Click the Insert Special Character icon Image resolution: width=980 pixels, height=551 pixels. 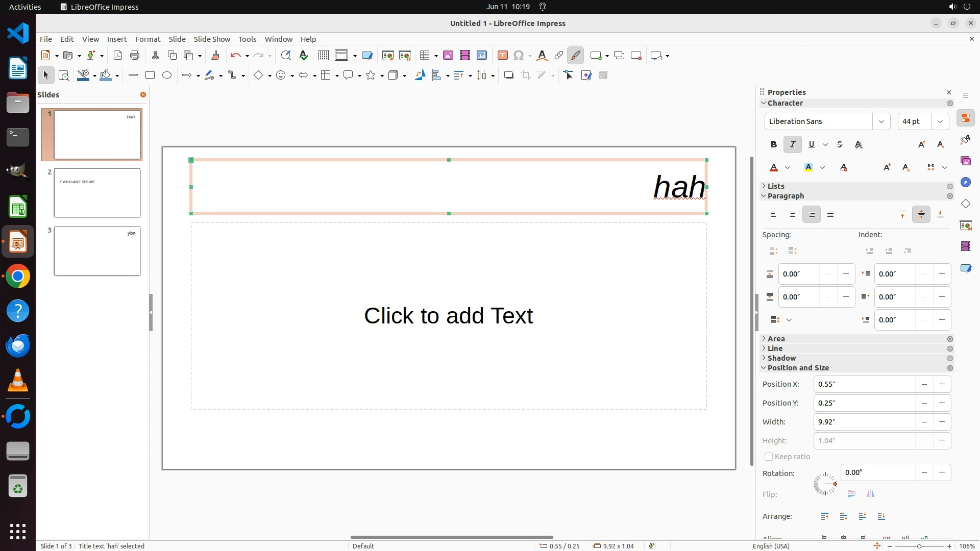[519, 56]
